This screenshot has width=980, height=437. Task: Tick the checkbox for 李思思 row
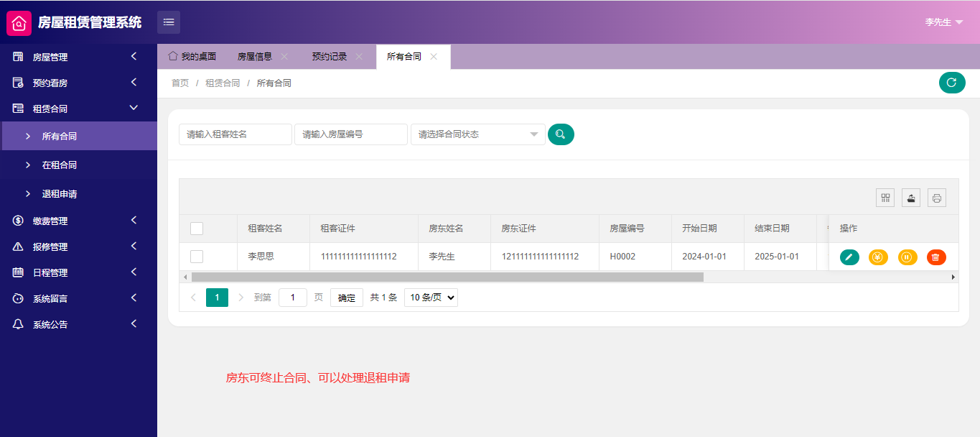[197, 257]
